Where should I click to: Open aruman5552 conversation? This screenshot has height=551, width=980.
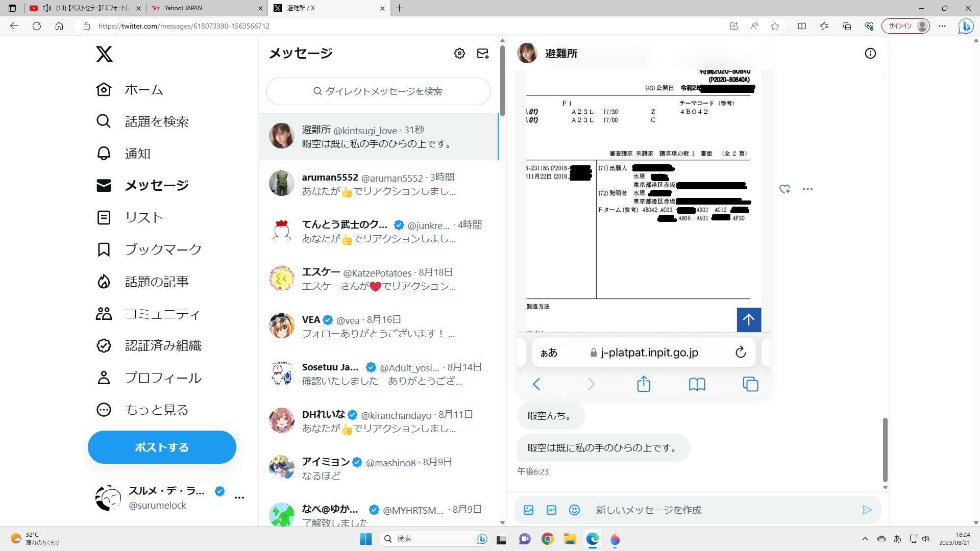378,184
